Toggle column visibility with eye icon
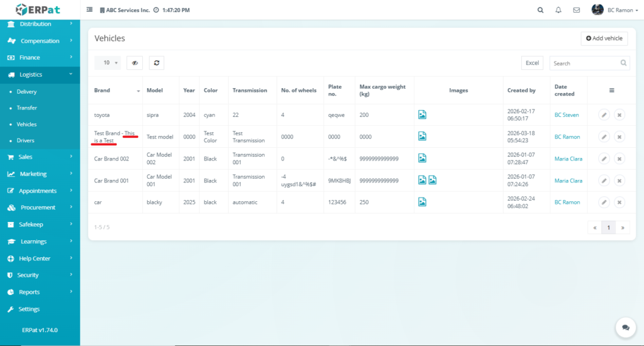 pos(135,63)
